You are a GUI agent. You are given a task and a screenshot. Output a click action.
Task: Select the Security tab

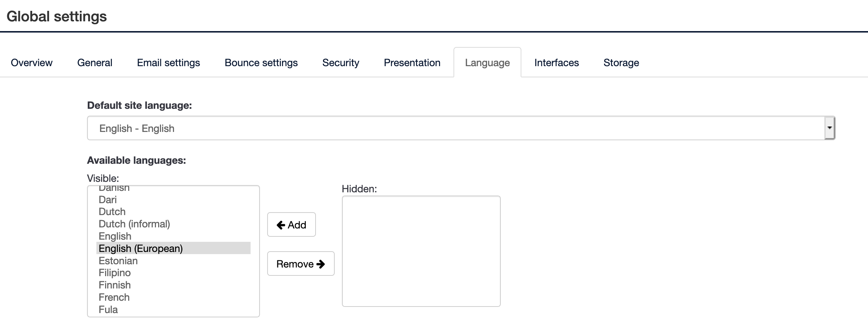340,63
